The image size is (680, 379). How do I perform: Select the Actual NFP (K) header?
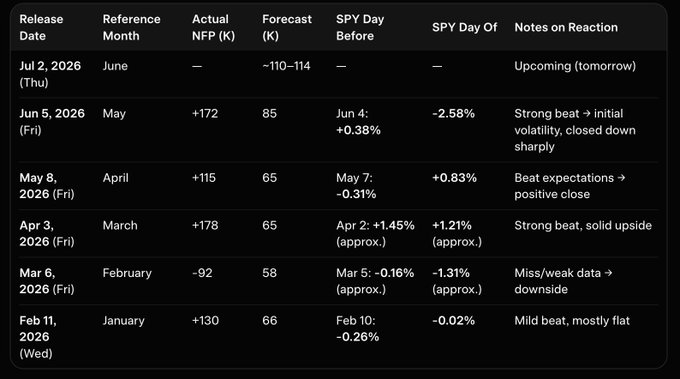pyautogui.click(x=213, y=27)
